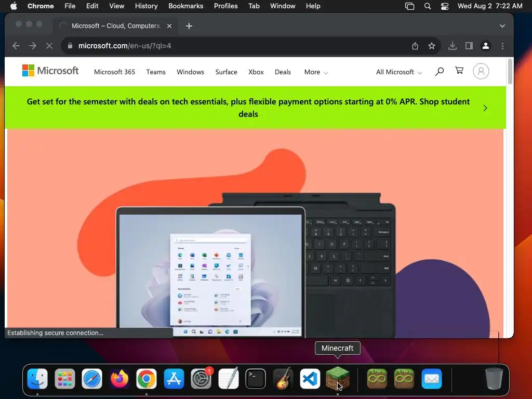532x399 pixels.
Task: Expand the More navigation dropdown
Action: [316, 72]
